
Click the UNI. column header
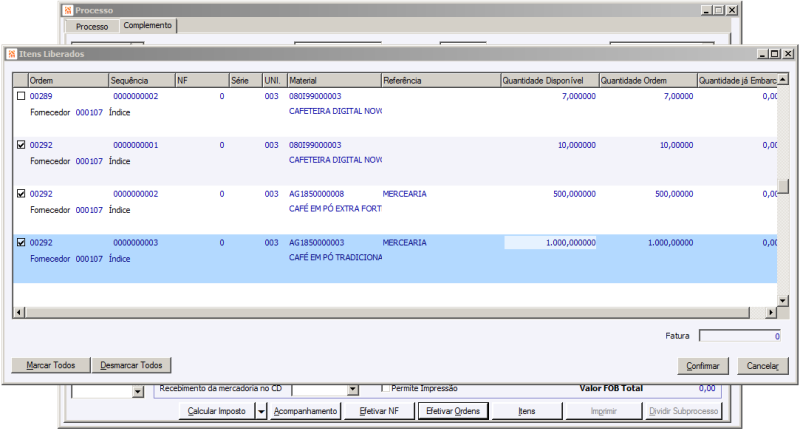click(x=275, y=80)
